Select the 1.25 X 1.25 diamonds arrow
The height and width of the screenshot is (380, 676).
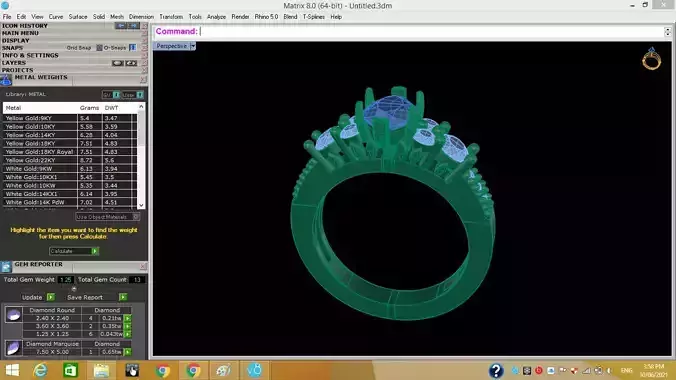[x=128, y=334]
